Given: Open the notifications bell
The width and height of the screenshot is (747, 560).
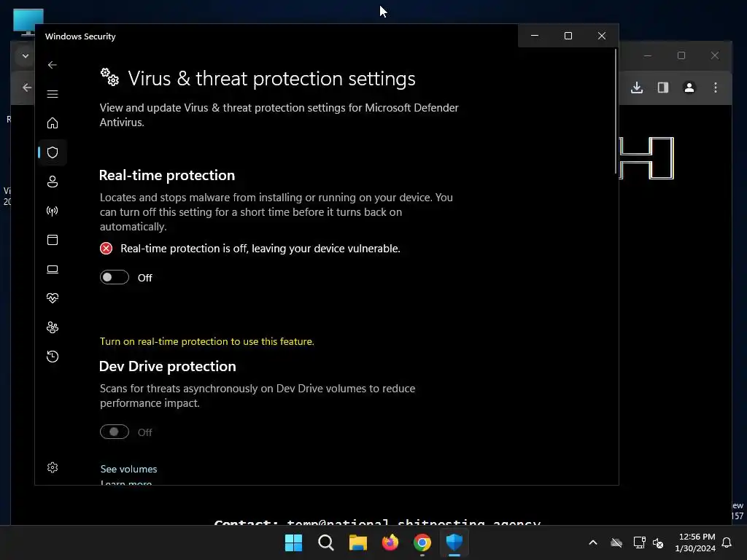Looking at the screenshot, I should (727, 542).
